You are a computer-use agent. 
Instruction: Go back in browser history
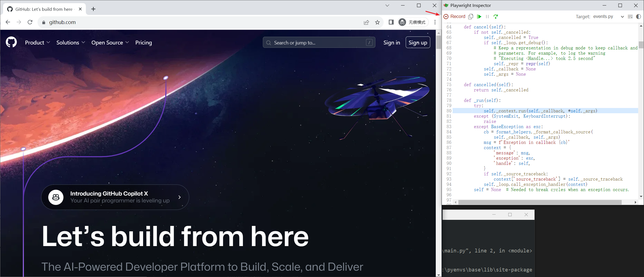click(x=8, y=22)
